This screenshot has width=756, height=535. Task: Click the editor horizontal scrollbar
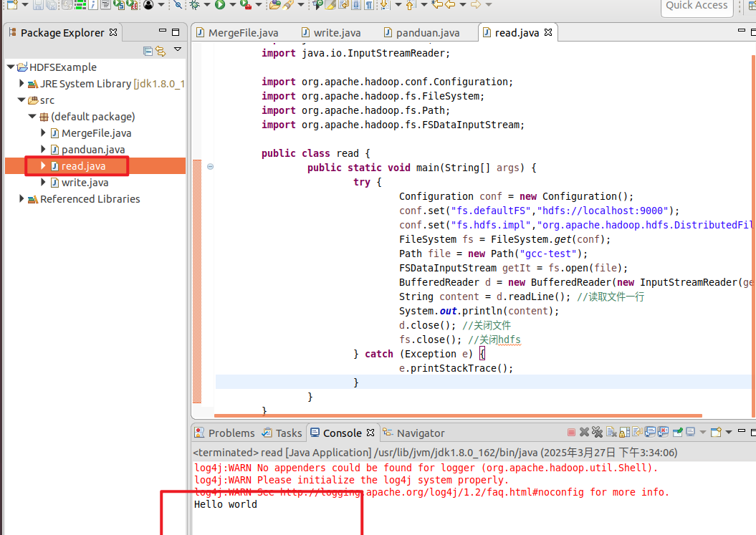point(459,415)
